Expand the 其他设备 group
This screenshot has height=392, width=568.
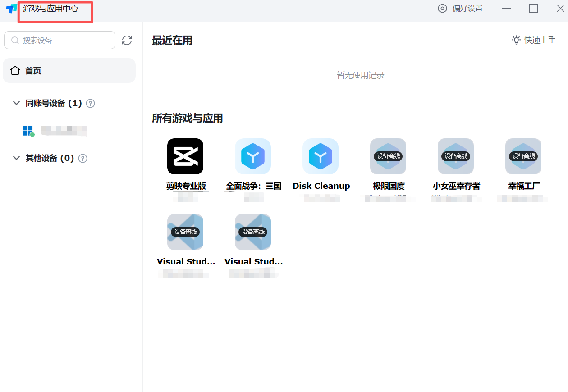pyautogui.click(x=17, y=158)
